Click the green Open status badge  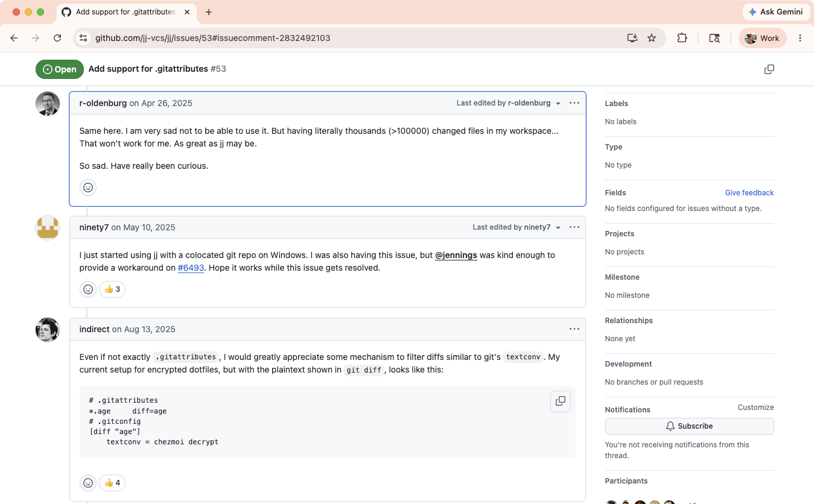pyautogui.click(x=60, y=69)
